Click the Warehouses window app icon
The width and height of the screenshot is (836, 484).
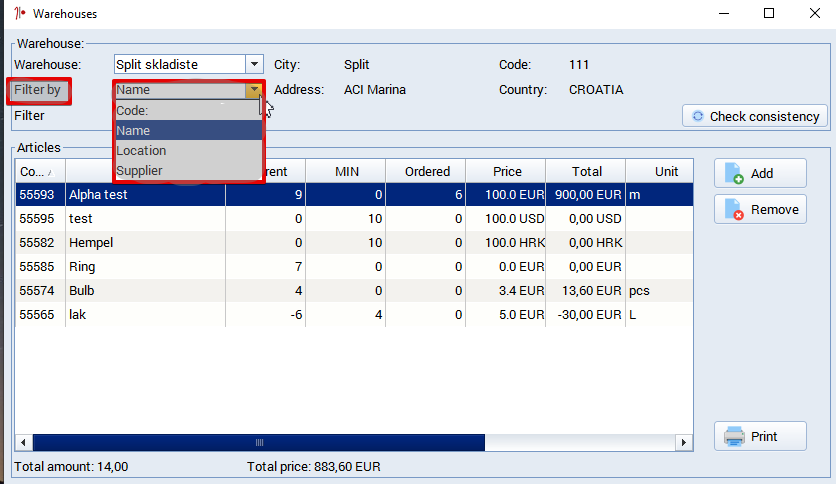pos(20,13)
